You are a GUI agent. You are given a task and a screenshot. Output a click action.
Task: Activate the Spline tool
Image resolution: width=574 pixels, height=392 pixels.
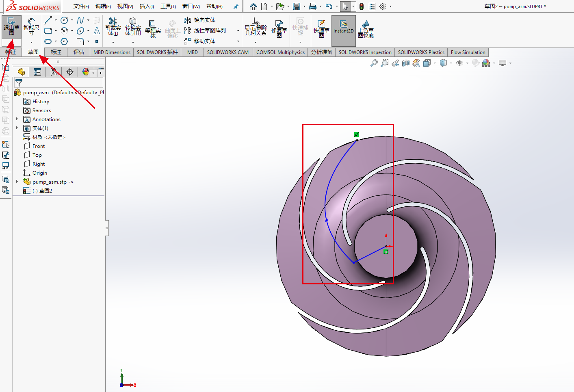(80, 19)
